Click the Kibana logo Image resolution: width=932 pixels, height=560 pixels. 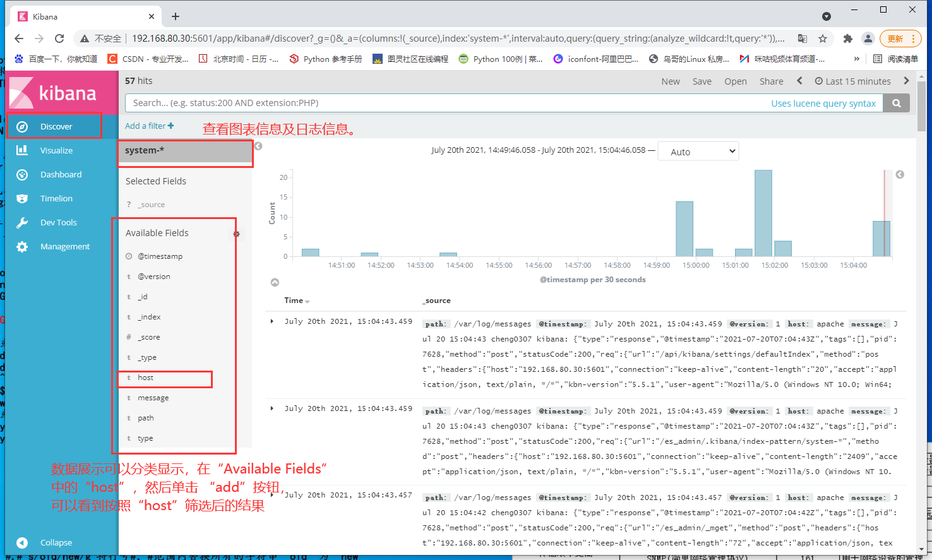(x=54, y=93)
